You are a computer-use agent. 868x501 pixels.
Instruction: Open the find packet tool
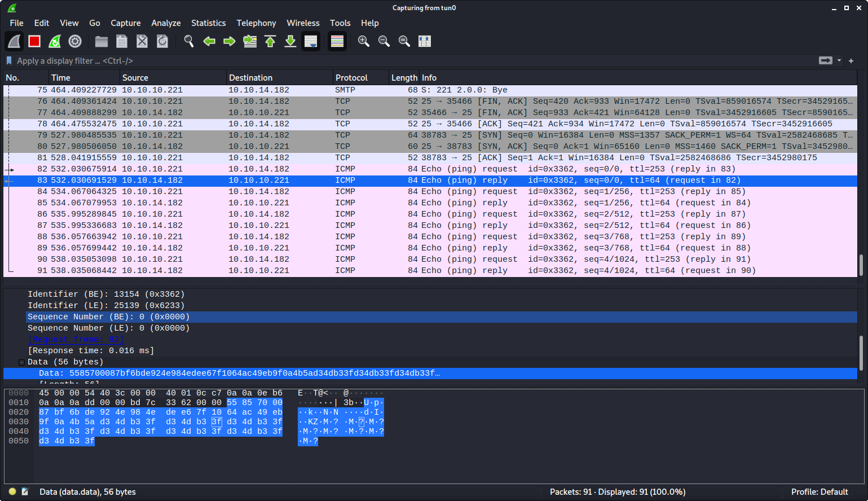point(188,41)
